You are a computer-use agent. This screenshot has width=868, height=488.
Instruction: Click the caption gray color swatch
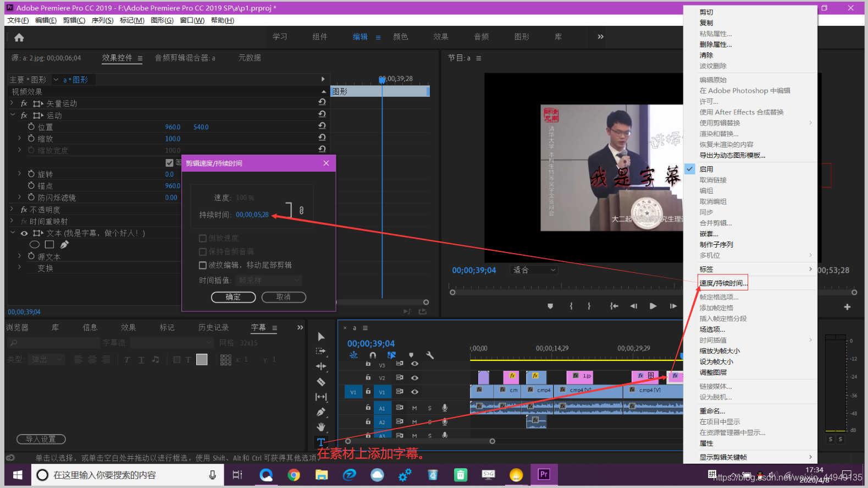202,359
